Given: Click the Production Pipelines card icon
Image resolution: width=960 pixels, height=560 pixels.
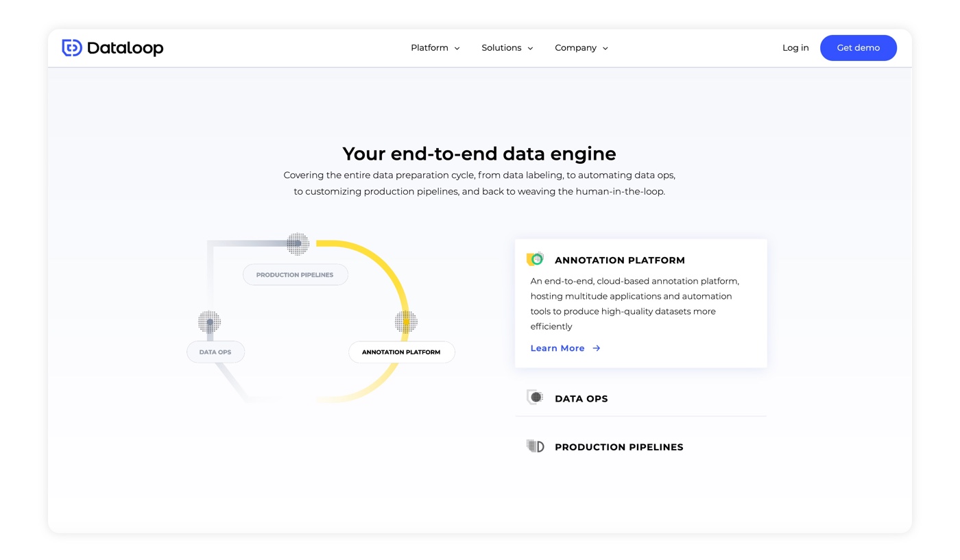Looking at the screenshot, I should coord(535,446).
